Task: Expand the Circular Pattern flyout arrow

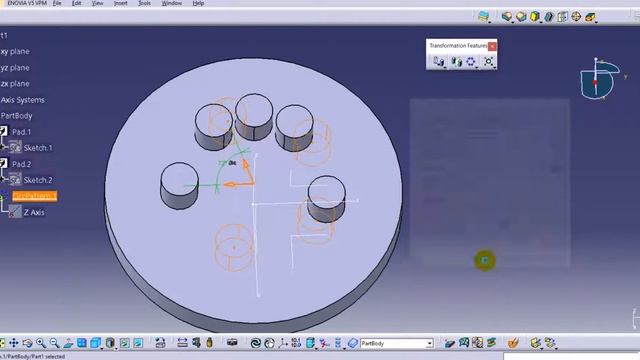Action: pyautogui.click(x=477, y=67)
